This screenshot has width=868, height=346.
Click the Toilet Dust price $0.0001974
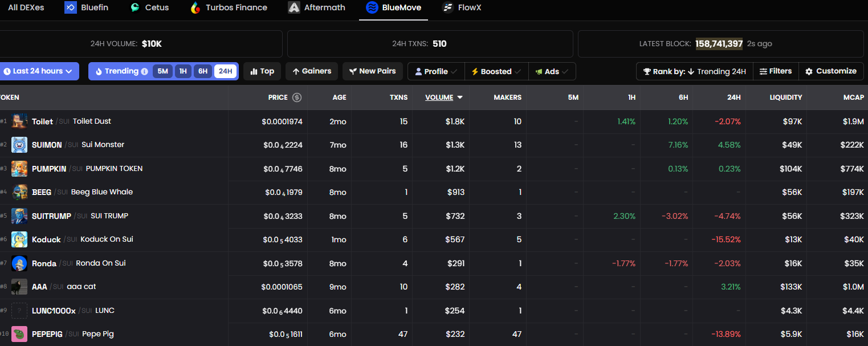(x=282, y=121)
